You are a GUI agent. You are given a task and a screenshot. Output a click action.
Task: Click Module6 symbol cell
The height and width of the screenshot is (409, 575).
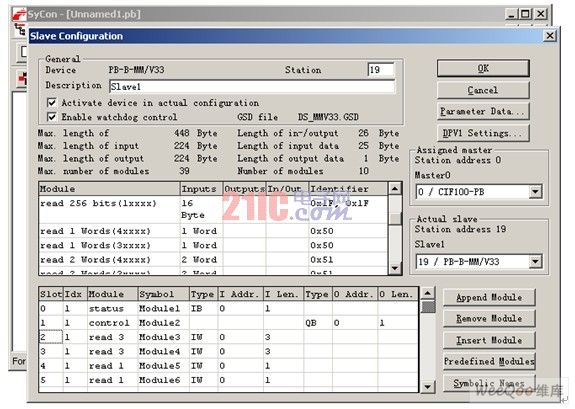[163, 380]
